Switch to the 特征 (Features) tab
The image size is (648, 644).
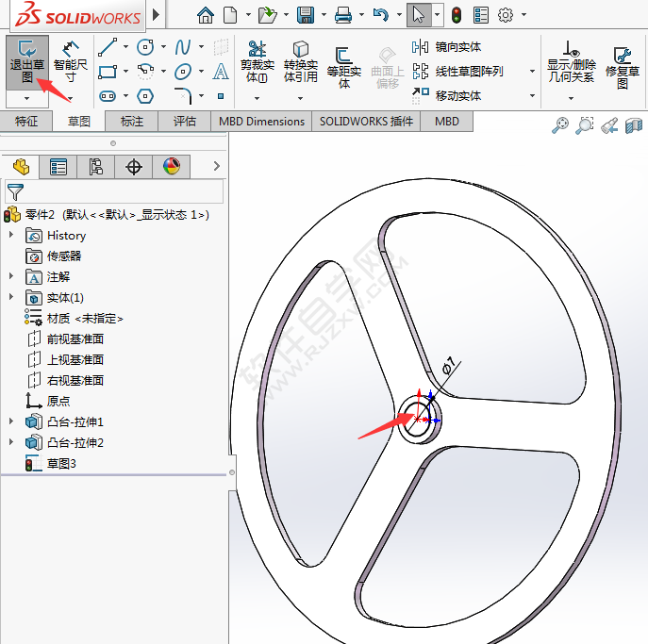point(26,122)
